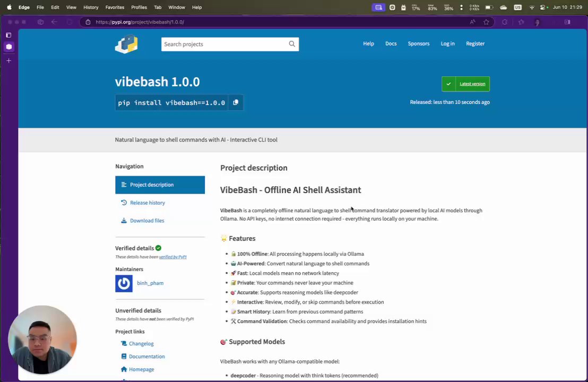Open the vertical tabs pane icon
The image size is (588, 382).
[x=8, y=35]
